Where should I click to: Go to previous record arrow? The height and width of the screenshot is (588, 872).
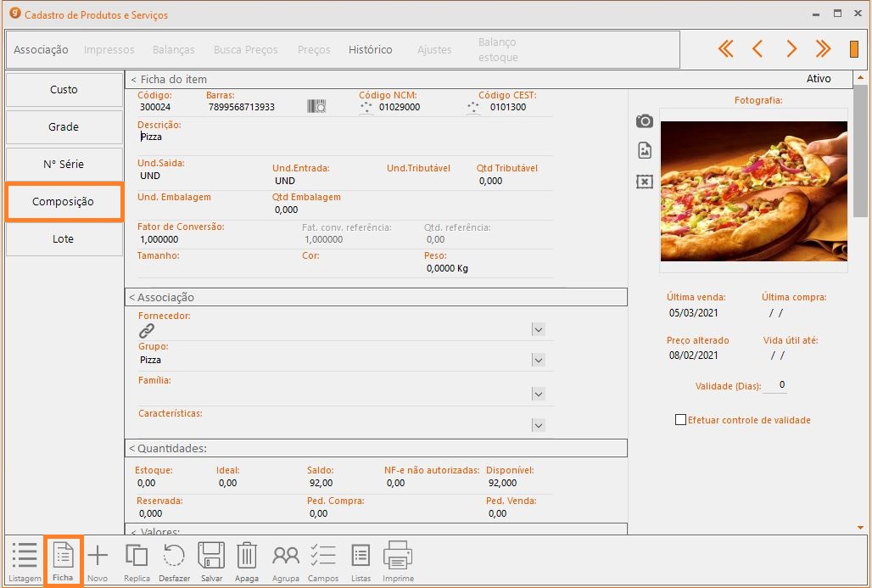[x=757, y=49]
